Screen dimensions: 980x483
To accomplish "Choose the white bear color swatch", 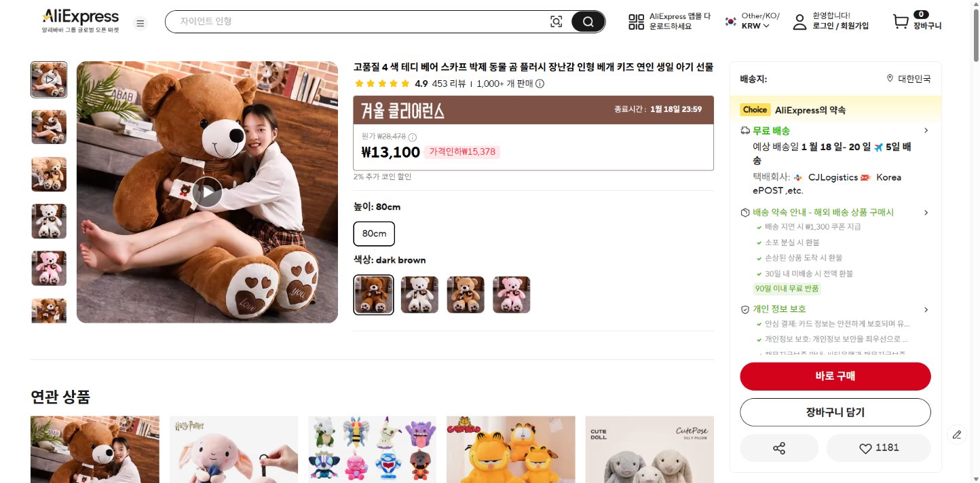I will [419, 295].
